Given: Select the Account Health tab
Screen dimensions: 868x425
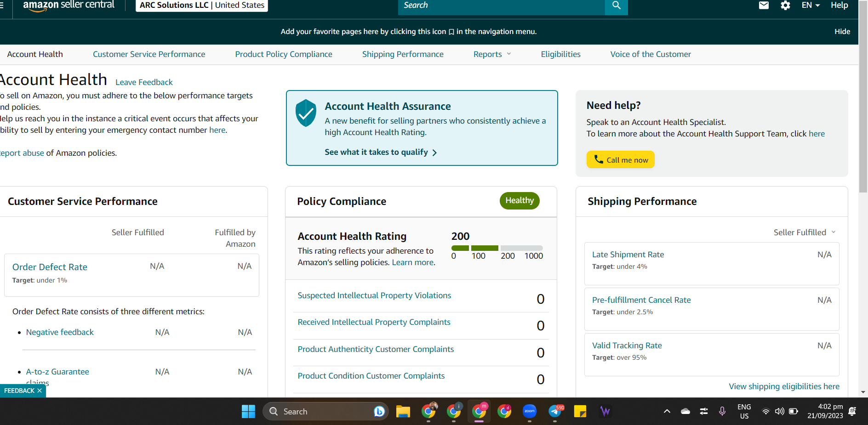Looking at the screenshot, I should point(35,54).
